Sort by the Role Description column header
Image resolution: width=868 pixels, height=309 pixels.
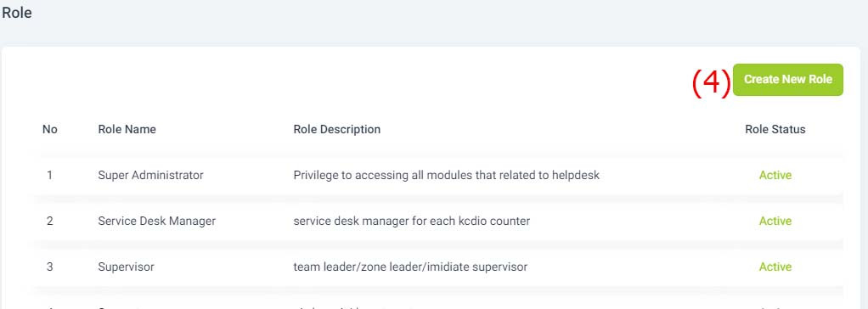(336, 129)
